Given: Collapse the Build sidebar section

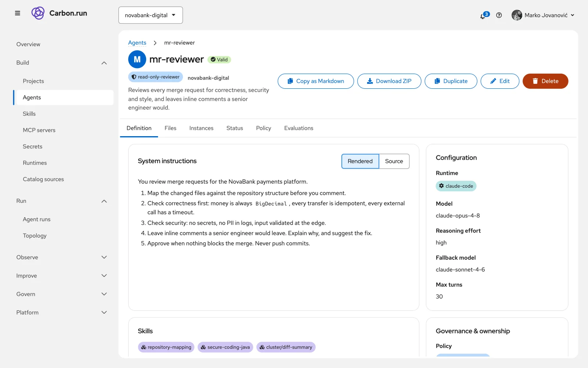Looking at the screenshot, I should [x=63, y=63].
